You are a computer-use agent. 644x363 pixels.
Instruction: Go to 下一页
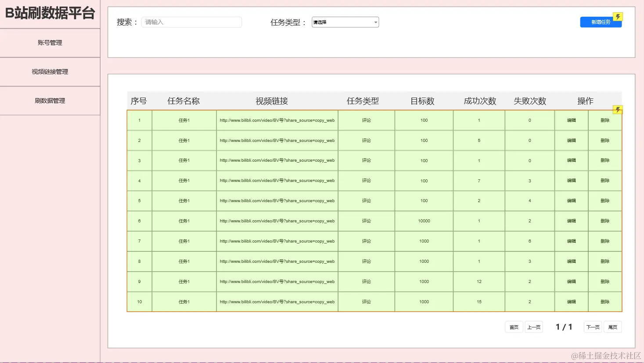click(x=593, y=327)
